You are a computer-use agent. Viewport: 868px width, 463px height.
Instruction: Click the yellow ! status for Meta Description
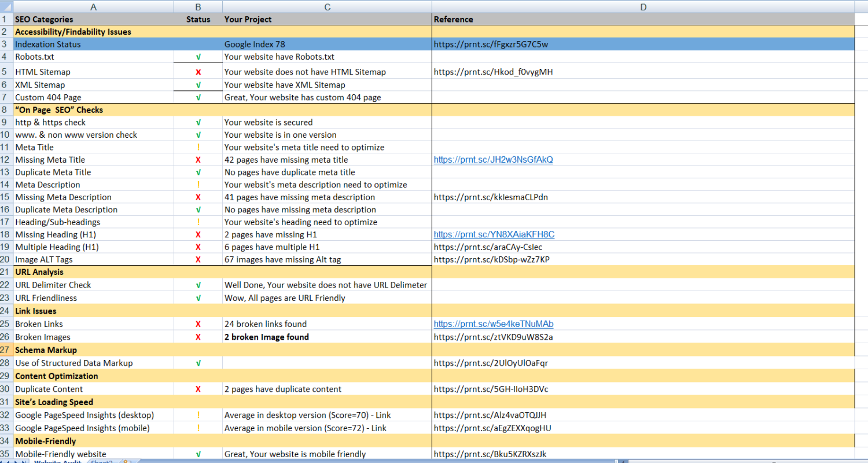coord(198,185)
